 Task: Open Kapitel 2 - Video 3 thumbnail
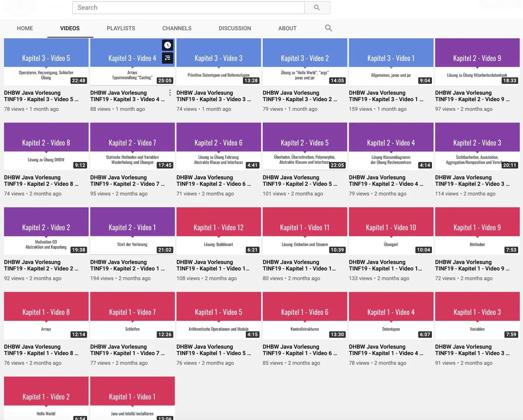tap(478, 147)
